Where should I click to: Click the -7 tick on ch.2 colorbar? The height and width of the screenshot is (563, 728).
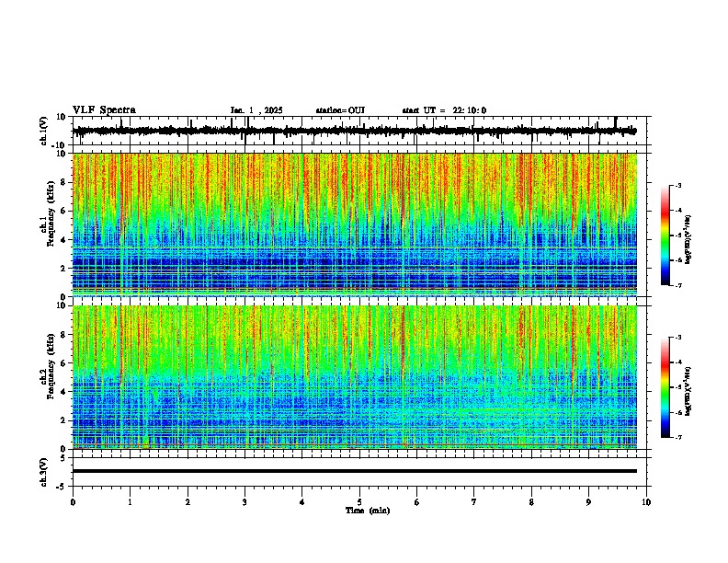click(x=678, y=437)
